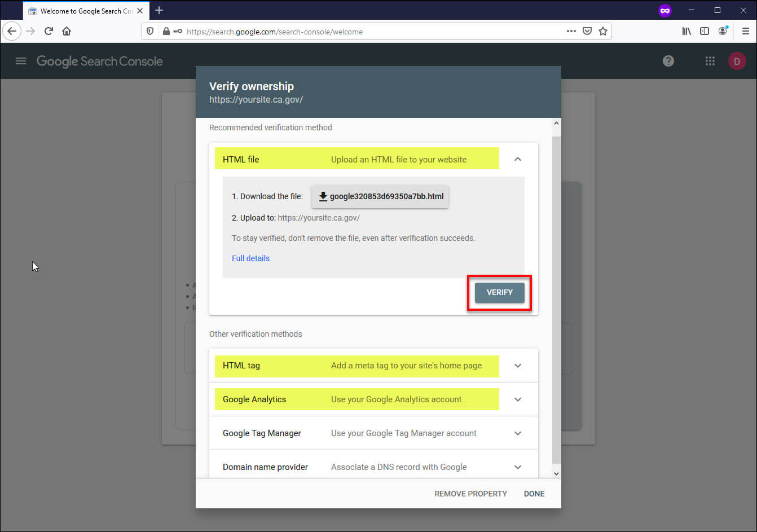
Task: Click the private browsing mask icon
Action: [665, 10]
